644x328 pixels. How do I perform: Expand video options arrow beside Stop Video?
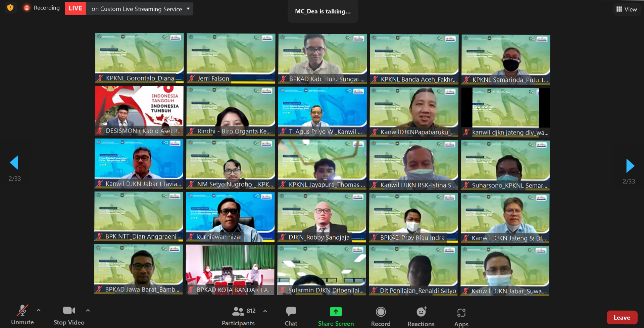click(x=88, y=311)
